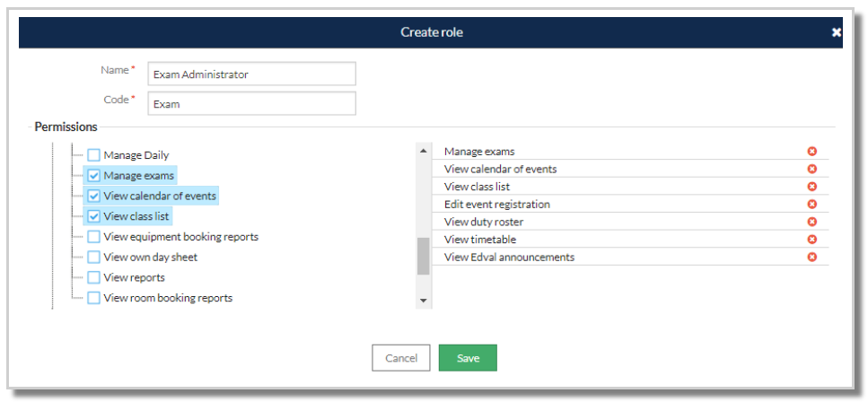868x402 pixels.
Task: Click the Name input field
Action: pos(251,74)
